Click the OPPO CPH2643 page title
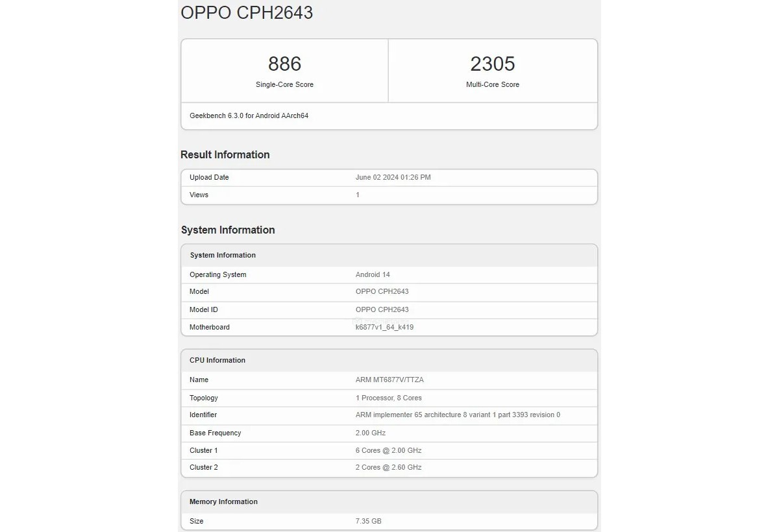 [x=247, y=13]
